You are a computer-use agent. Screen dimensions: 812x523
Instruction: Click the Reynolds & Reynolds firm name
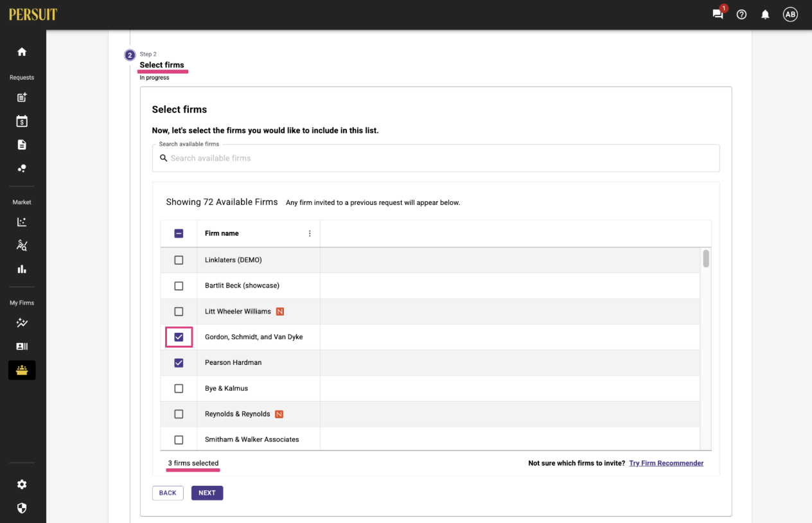[x=237, y=414]
